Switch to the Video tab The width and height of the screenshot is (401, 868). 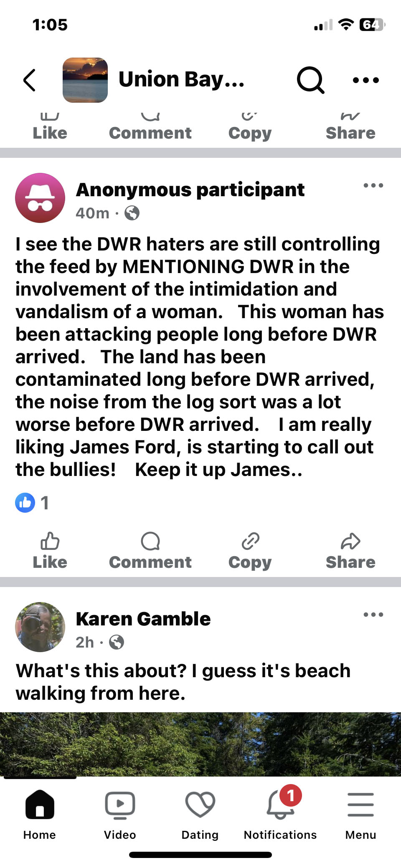pyautogui.click(x=120, y=815)
